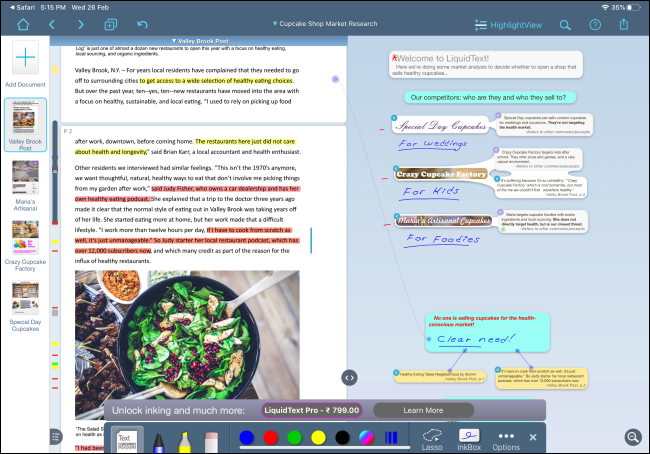Image resolution: width=650 pixels, height=454 pixels.
Task: Select Welcome to LiquidText note
Action: coord(486,65)
